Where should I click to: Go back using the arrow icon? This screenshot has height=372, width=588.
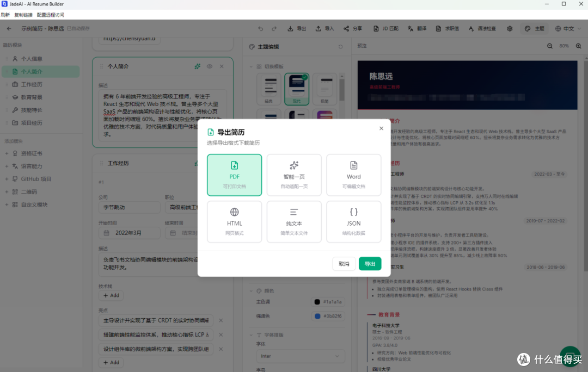[9, 28]
